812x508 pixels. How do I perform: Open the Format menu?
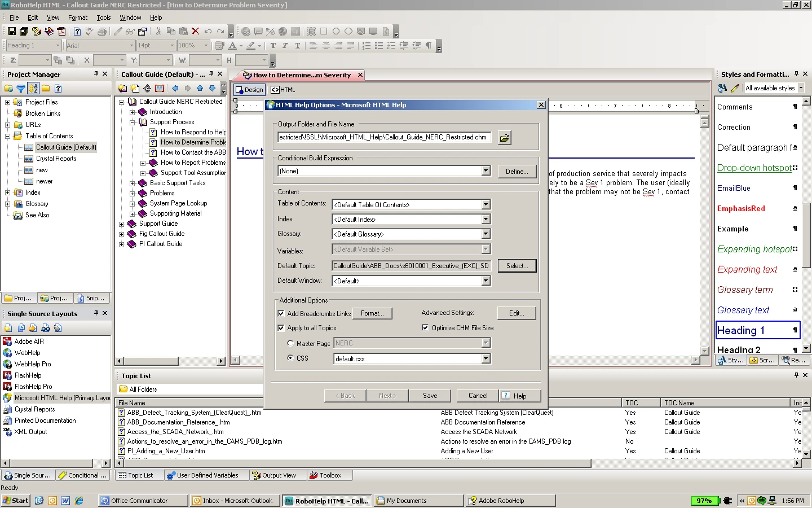(78, 17)
